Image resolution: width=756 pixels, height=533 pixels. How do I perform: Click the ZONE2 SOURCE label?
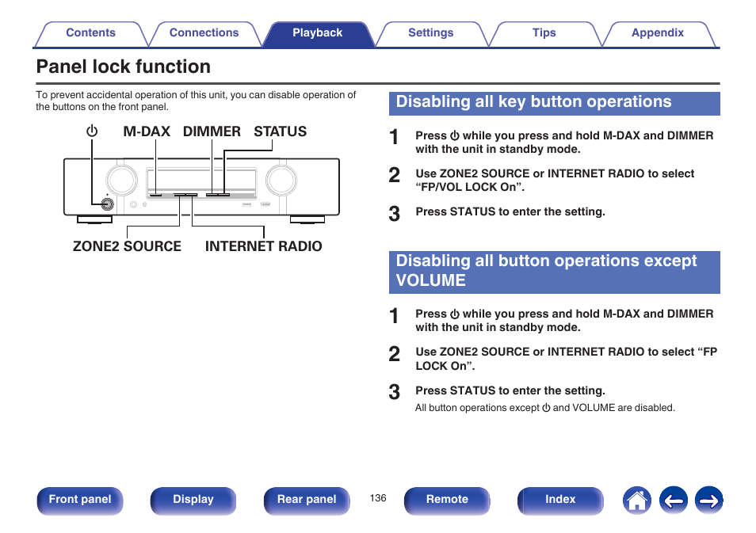[x=127, y=246]
